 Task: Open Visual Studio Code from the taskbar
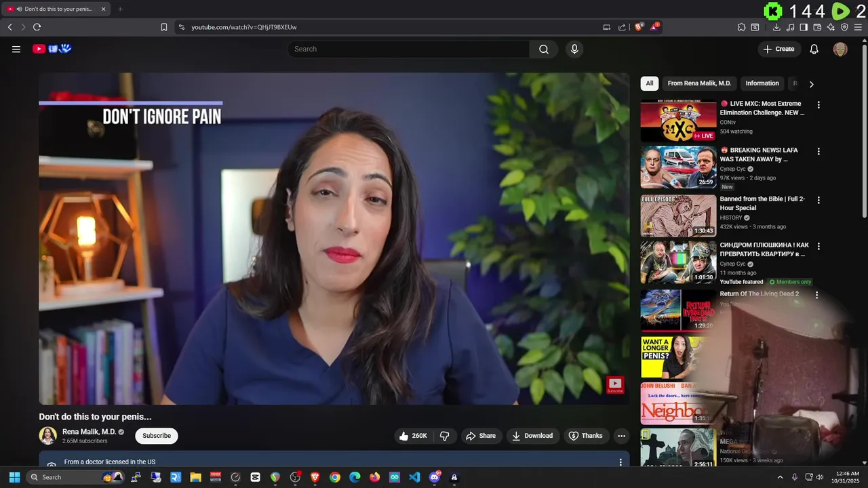[x=414, y=477]
